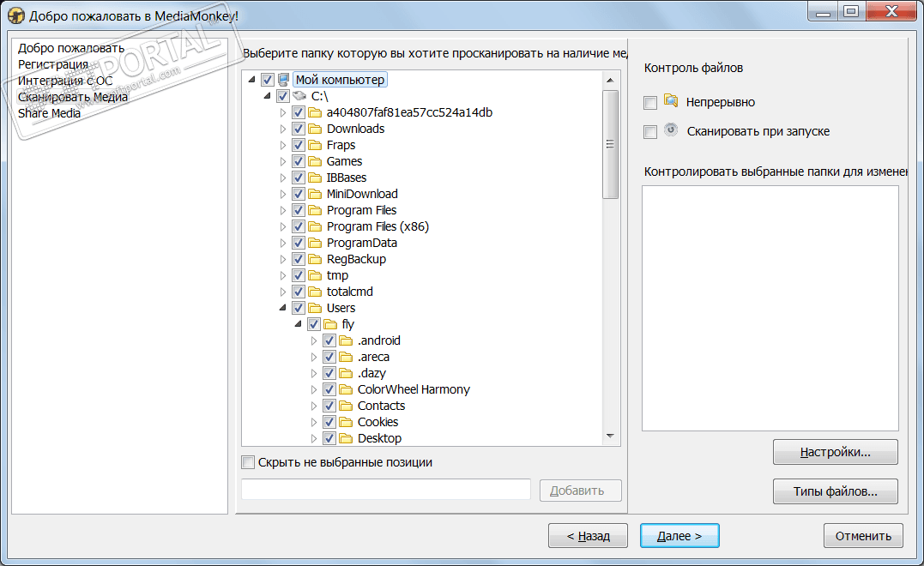The image size is (924, 566).
Task: Click the MiniDownload folder icon
Action: click(315, 194)
